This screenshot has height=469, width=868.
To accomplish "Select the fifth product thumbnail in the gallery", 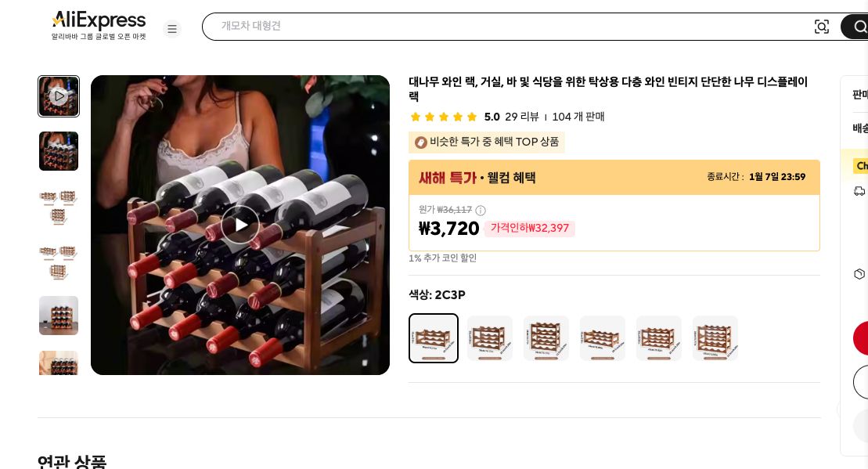I will tap(59, 316).
